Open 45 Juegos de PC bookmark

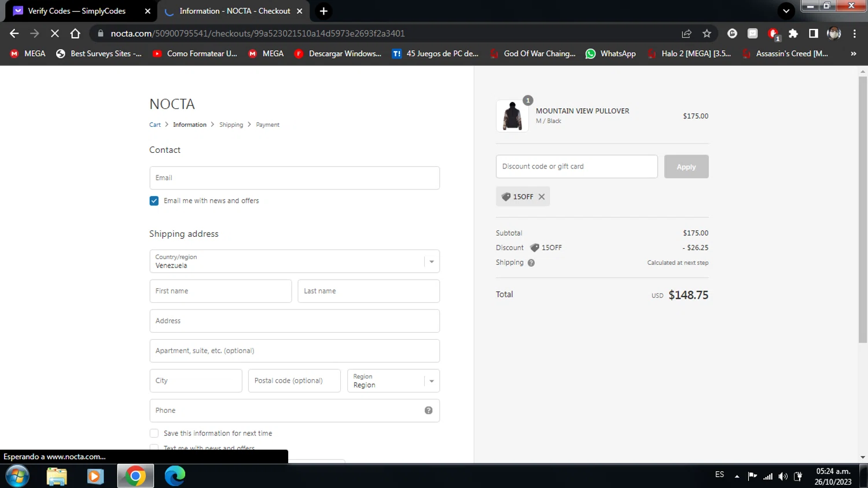(435, 54)
